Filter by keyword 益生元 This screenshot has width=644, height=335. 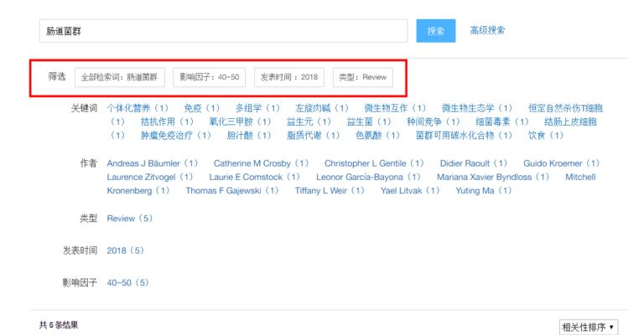(309, 121)
